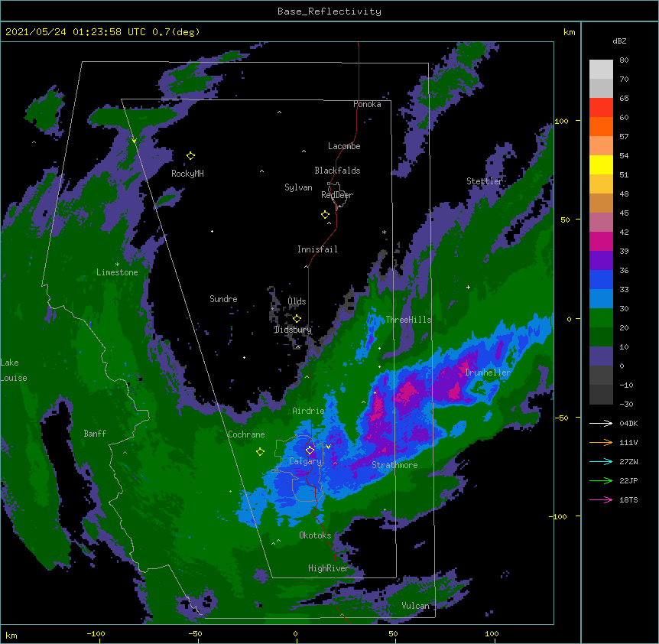Click the Blackfalds label
Viewport: 659px width, 644px height.
pyautogui.click(x=337, y=171)
